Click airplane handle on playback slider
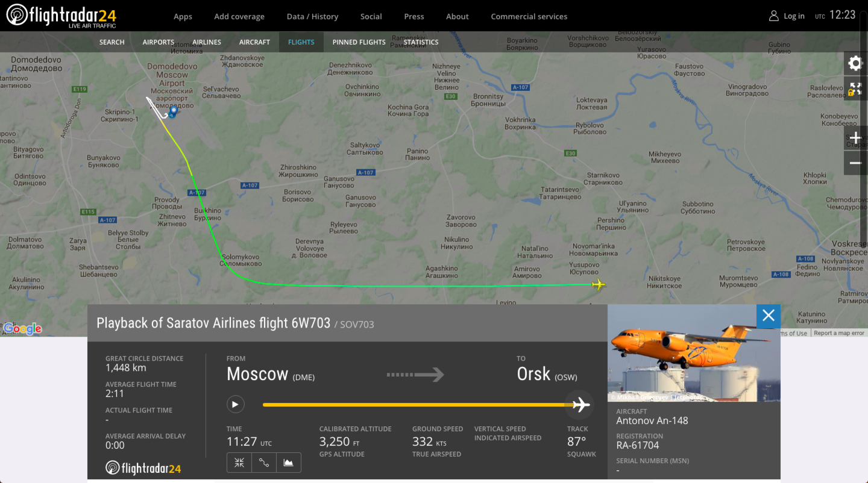 581,405
